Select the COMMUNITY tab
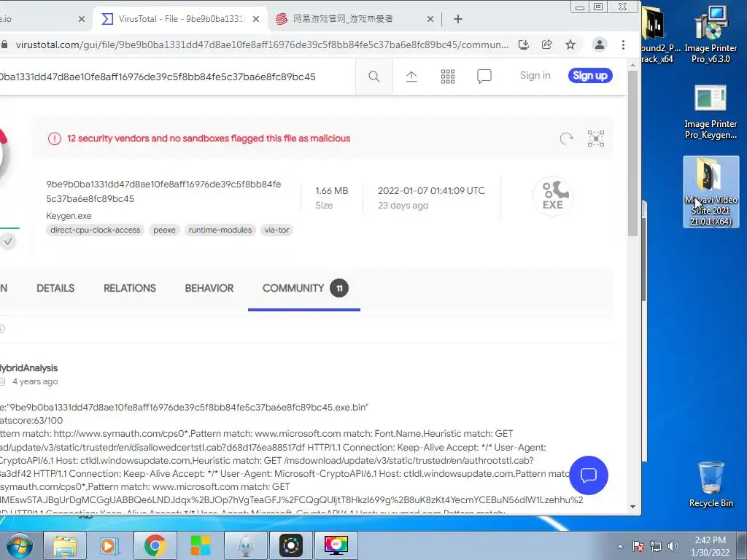Viewport: 747px width, 560px height. (x=304, y=288)
